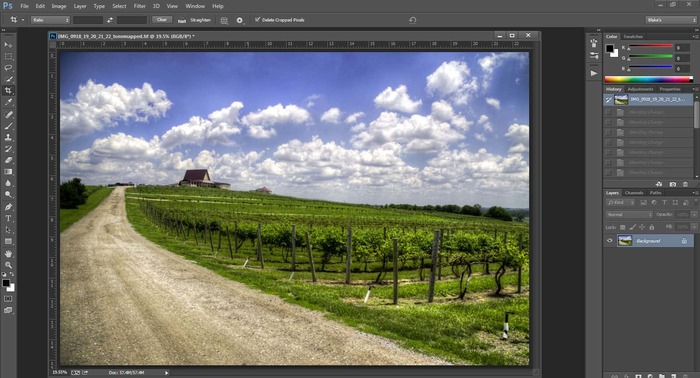
Task: Select the Pen tool
Action: tap(8, 207)
